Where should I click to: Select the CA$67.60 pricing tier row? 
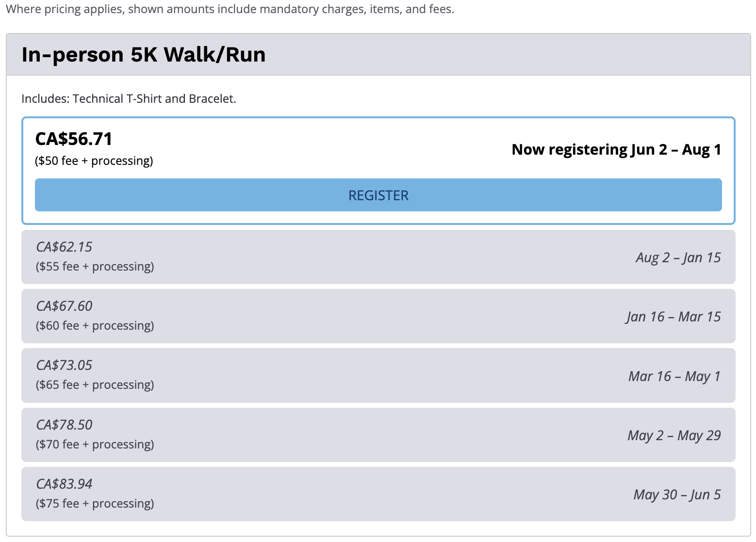[x=378, y=316]
